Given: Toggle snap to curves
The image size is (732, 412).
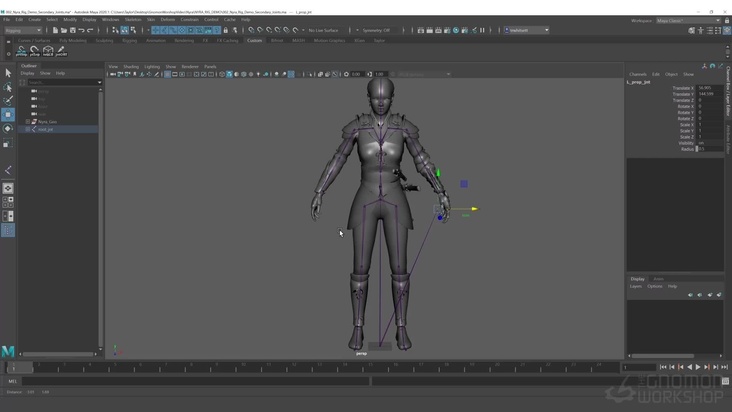Looking at the screenshot, I should tap(260, 30).
